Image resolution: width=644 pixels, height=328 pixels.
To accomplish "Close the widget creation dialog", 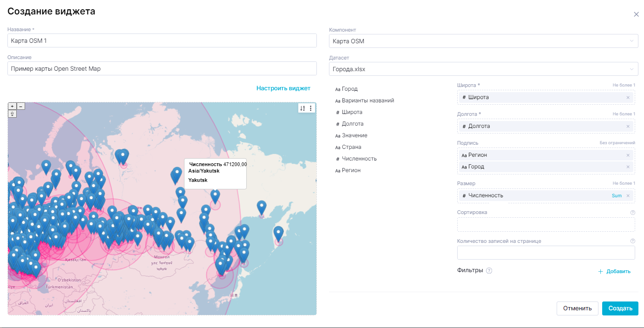I will 636,14.
